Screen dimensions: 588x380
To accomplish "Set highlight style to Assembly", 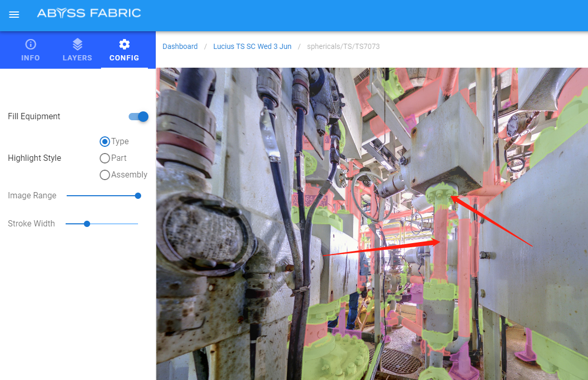I will pos(105,175).
